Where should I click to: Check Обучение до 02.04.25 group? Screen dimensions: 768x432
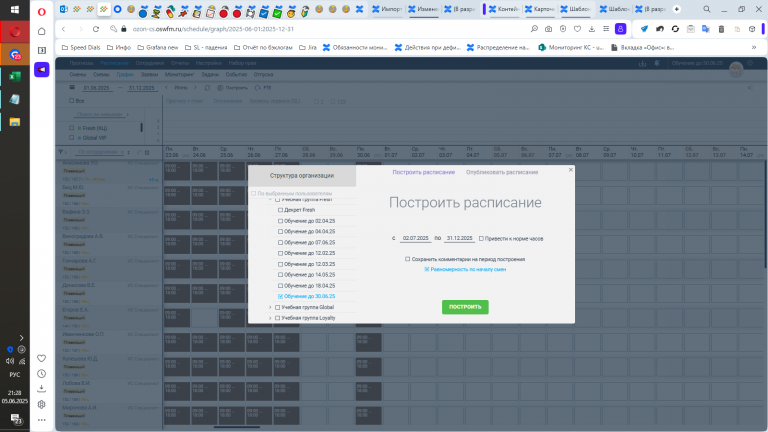(280, 221)
